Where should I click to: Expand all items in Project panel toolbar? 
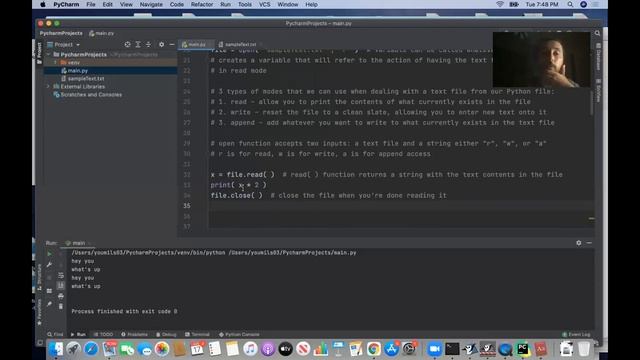point(138,44)
